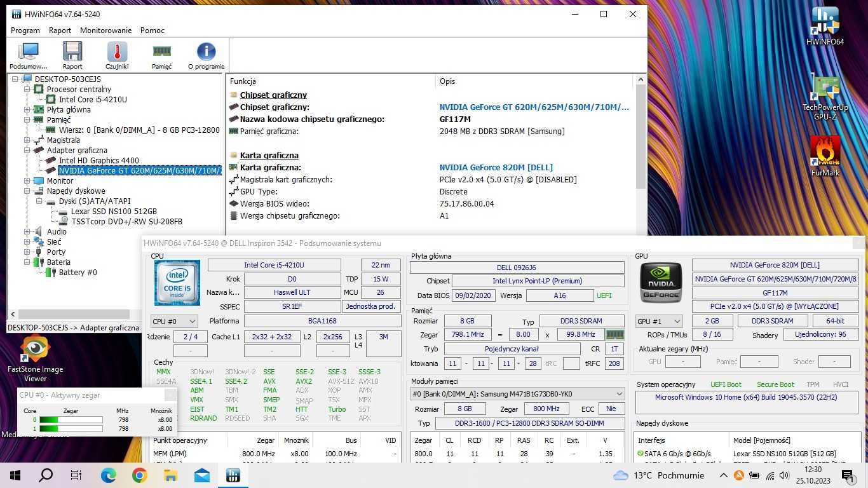Viewport: 868px width, 488px height.
Task: Open Task View on the taskbar
Action: tap(76, 475)
